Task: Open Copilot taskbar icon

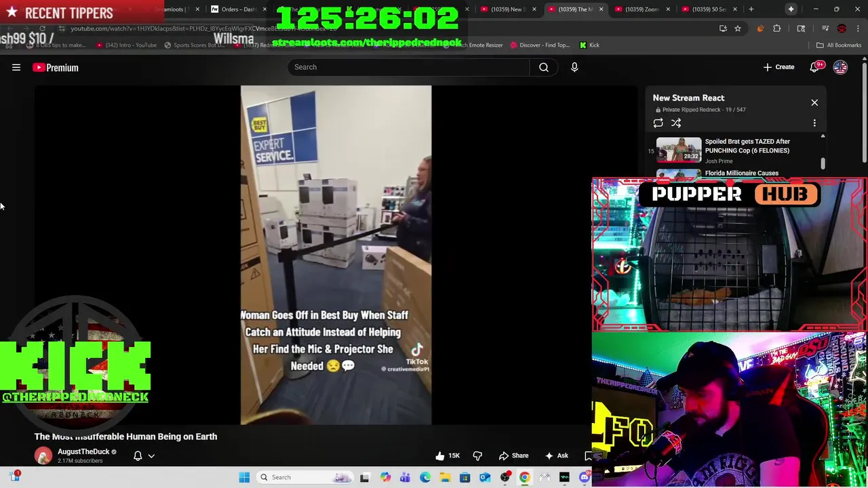Action: pos(385,477)
